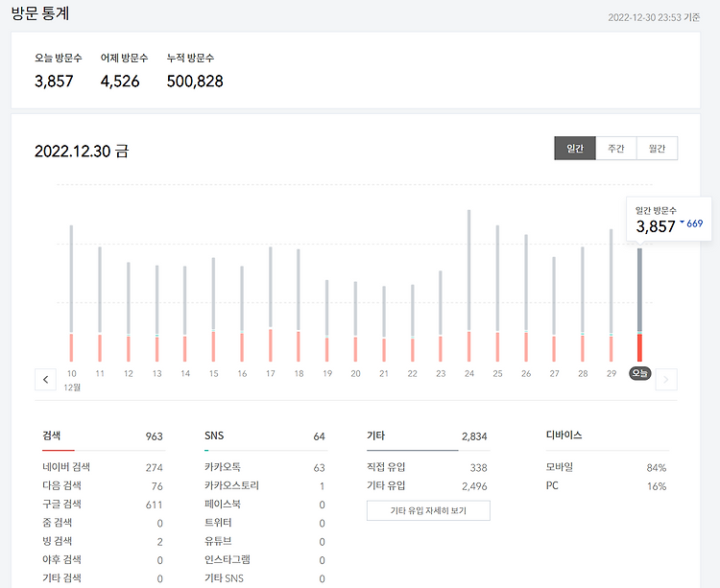720x588 pixels.
Task: Switch to 월간 monthly view tab
Action: [657, 148]
